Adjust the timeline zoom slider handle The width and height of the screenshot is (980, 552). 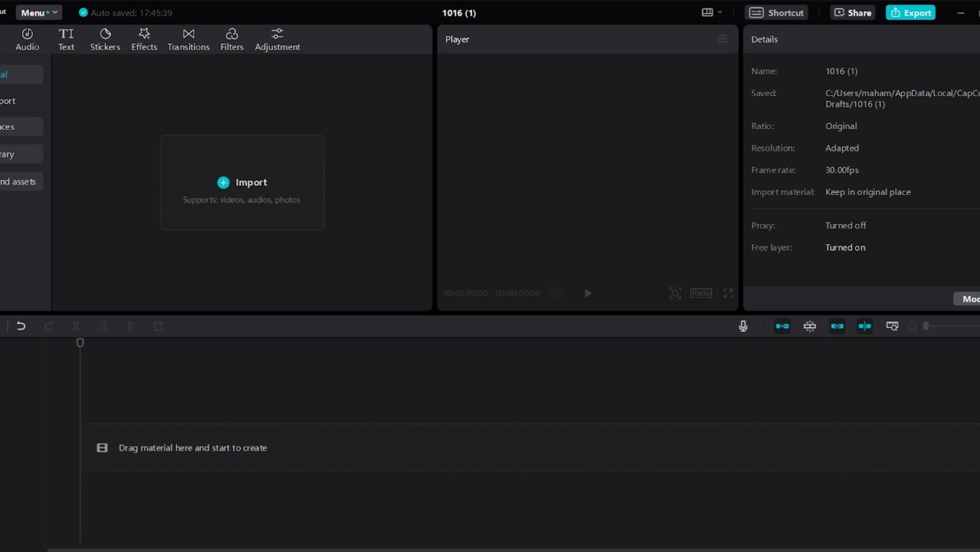point(926,326)
